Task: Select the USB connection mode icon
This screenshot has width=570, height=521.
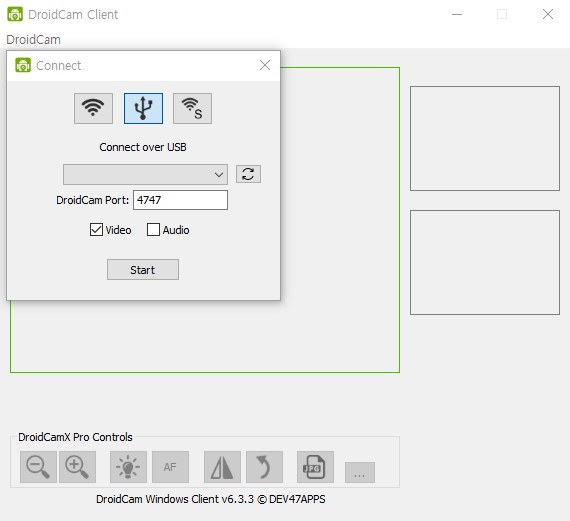Action: tap(143, 108)
